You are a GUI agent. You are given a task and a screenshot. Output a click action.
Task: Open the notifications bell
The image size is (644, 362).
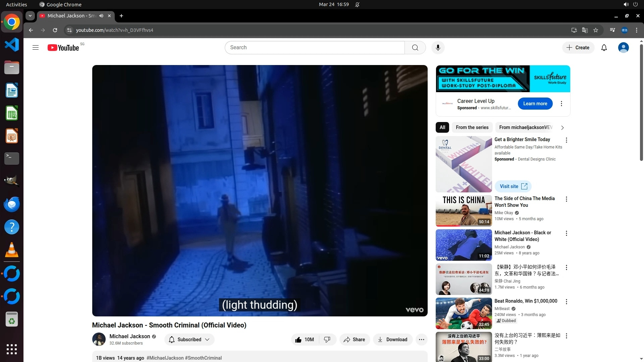604,48
